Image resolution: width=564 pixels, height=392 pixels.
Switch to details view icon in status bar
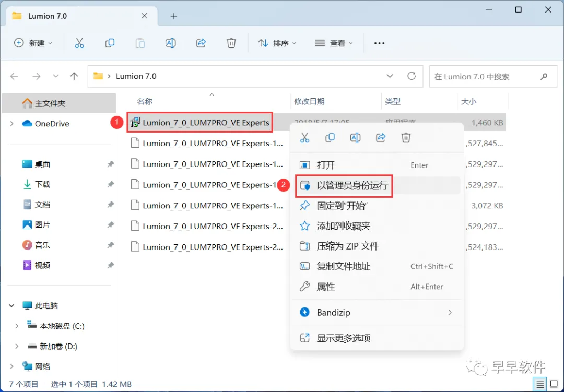pos(540,385)
